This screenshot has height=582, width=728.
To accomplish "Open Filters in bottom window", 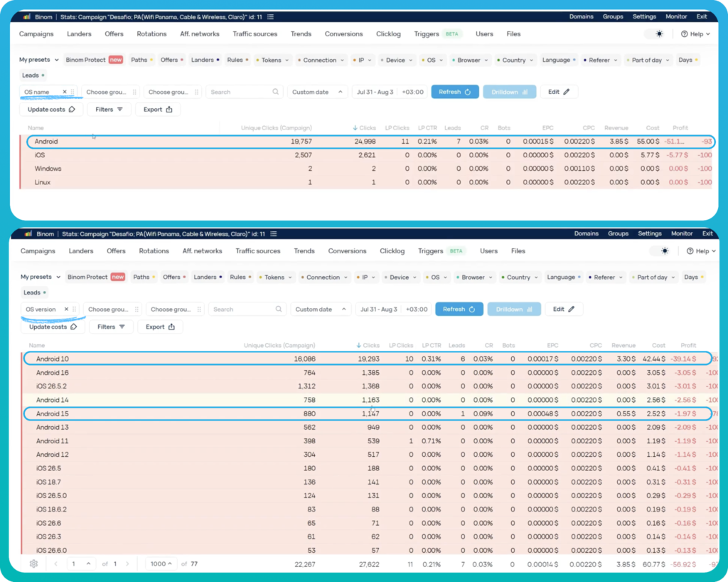I will (x=111, y=327).
